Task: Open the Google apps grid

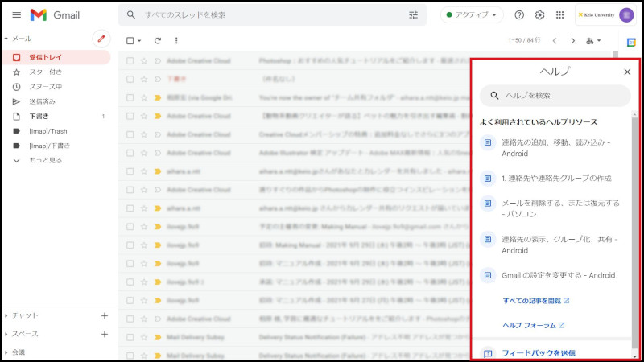Action: [560, 15]
